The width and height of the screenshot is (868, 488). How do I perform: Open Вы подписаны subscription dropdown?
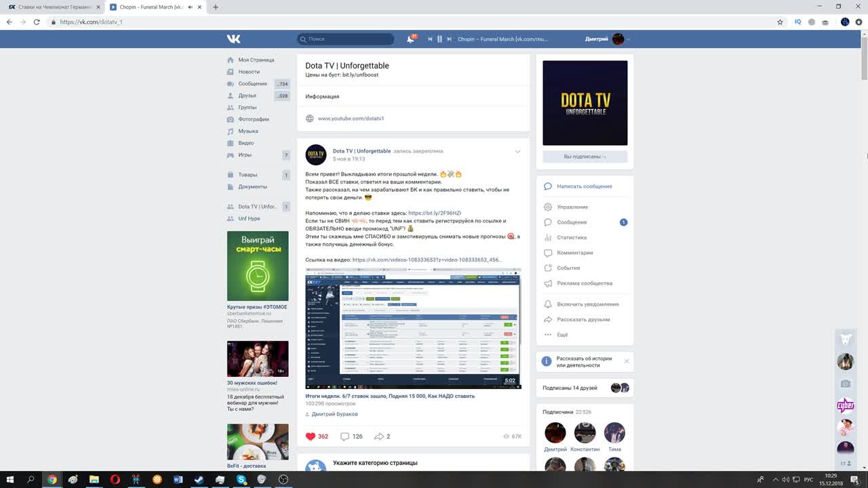click(585, 157)
